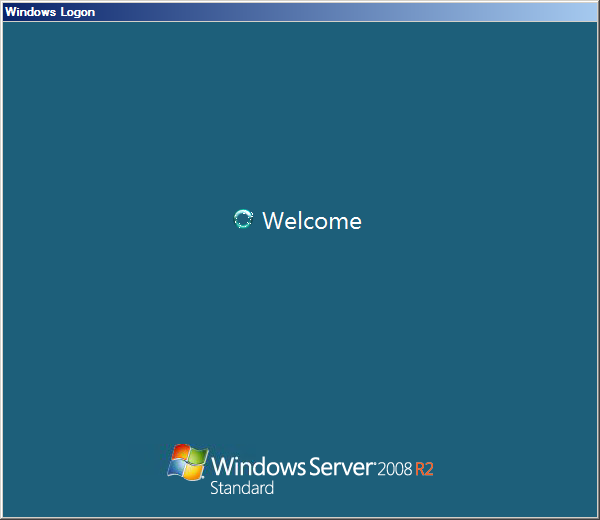
Task: Click the letter W in Welcome
Action: click(x=272, y=221)
